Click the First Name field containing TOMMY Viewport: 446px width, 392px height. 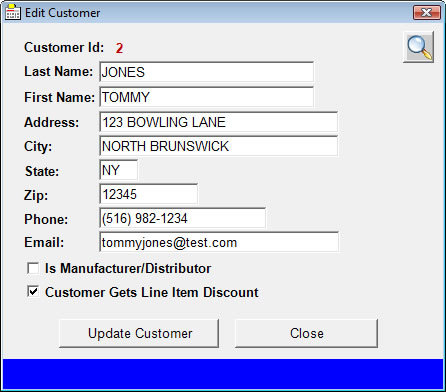tap(206, 97)
